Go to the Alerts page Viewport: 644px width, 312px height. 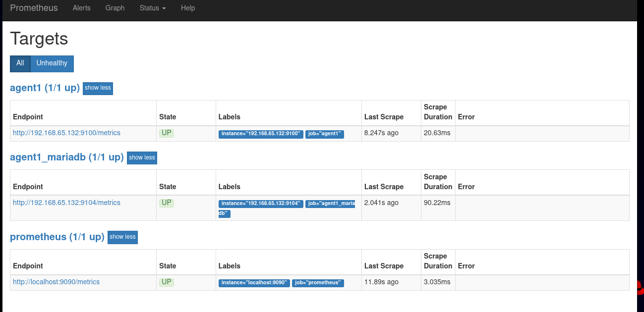82,8
